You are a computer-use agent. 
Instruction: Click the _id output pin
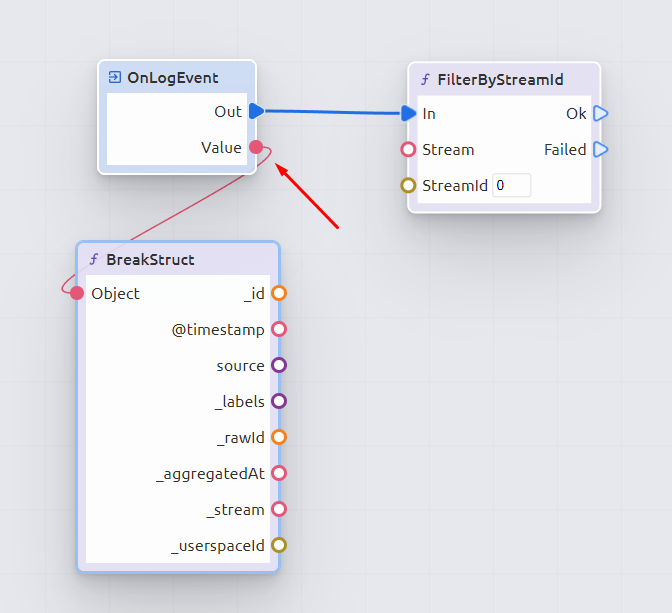pos(279,293)
